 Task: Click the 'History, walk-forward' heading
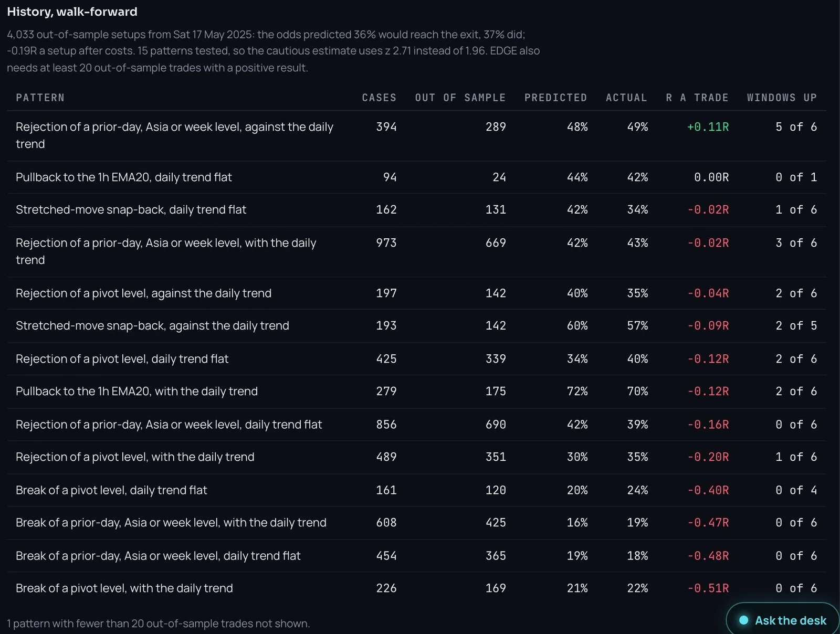coord(72,12)
